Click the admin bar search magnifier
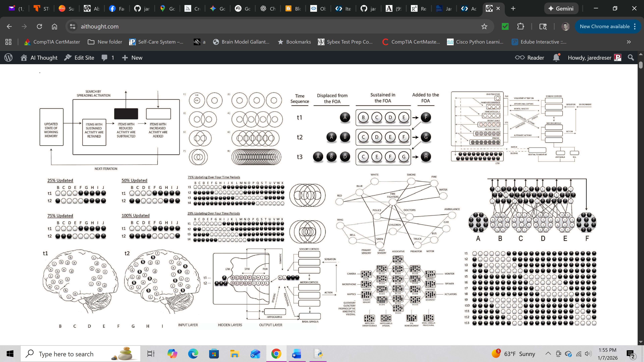 (x=631, y=58)
